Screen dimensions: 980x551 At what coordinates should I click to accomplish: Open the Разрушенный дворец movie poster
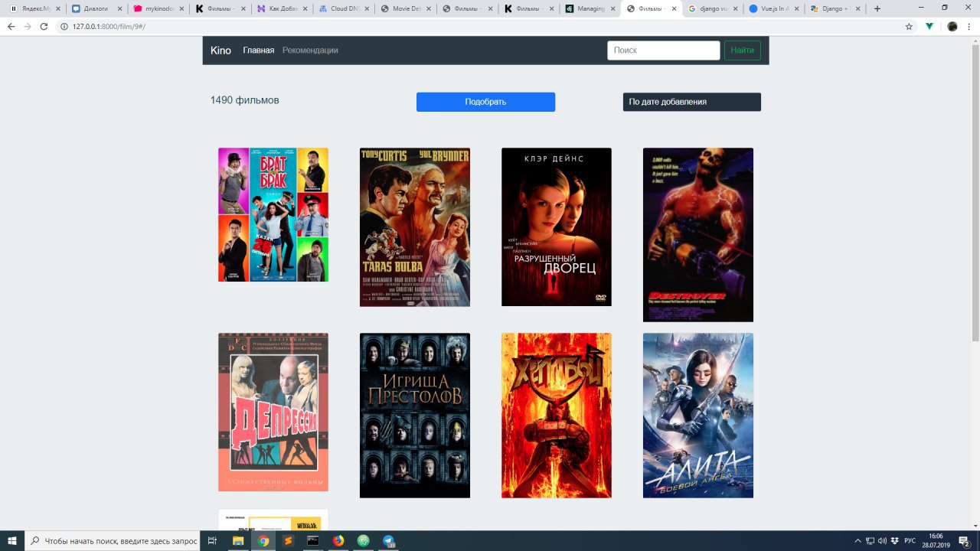pos(557,227)
